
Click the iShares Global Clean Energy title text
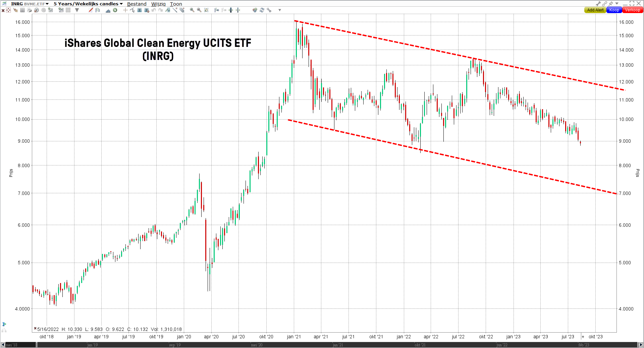158,49
